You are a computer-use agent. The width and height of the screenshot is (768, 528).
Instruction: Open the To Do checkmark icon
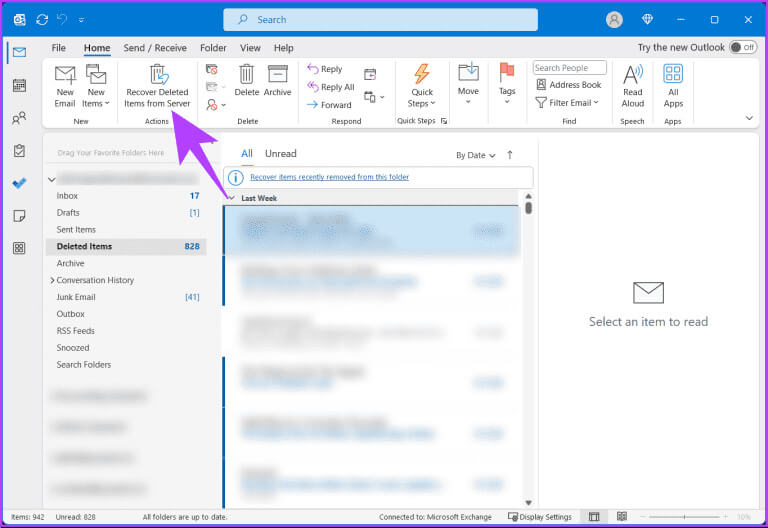[x=19, y=183]
